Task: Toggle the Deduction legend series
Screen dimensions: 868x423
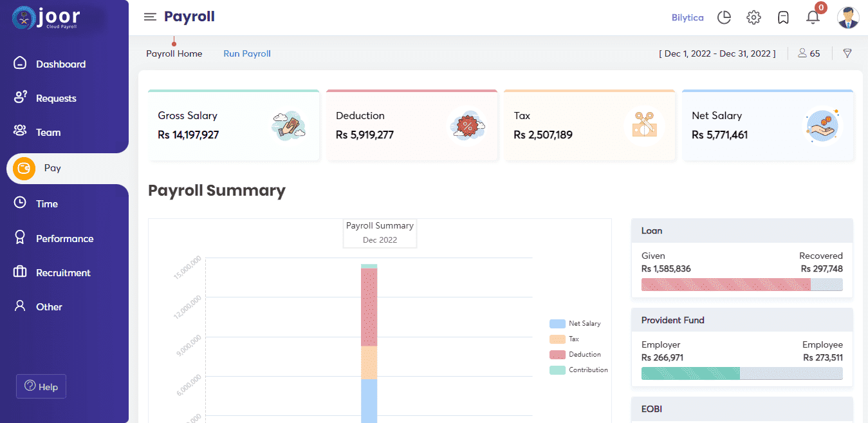Action: pyautogui.click(x=575, y=354)
